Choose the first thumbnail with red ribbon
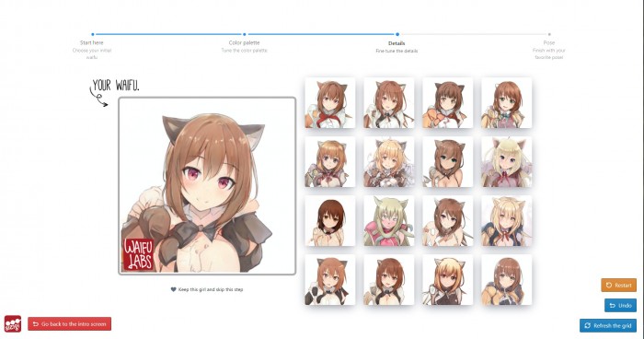Image resolution: width=644 pixels, height=339 pixels. click(x=330, y=103)
